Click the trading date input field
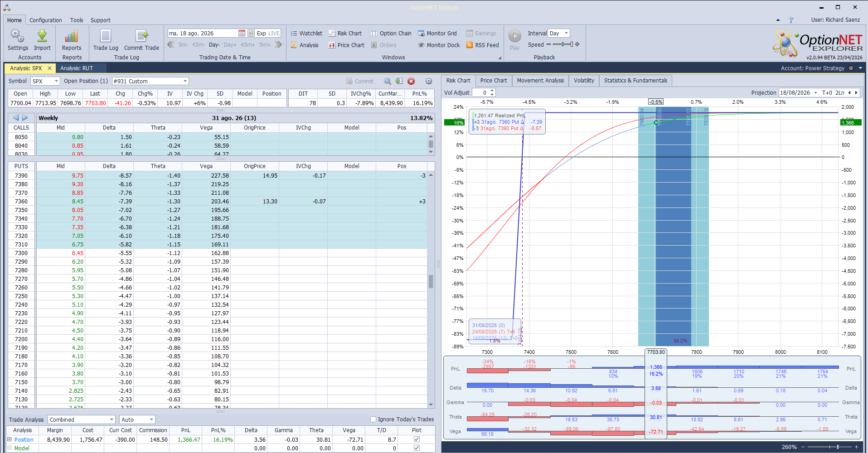Image resolution: width=868 pixels, height=453 pixels. coord(203,33)
